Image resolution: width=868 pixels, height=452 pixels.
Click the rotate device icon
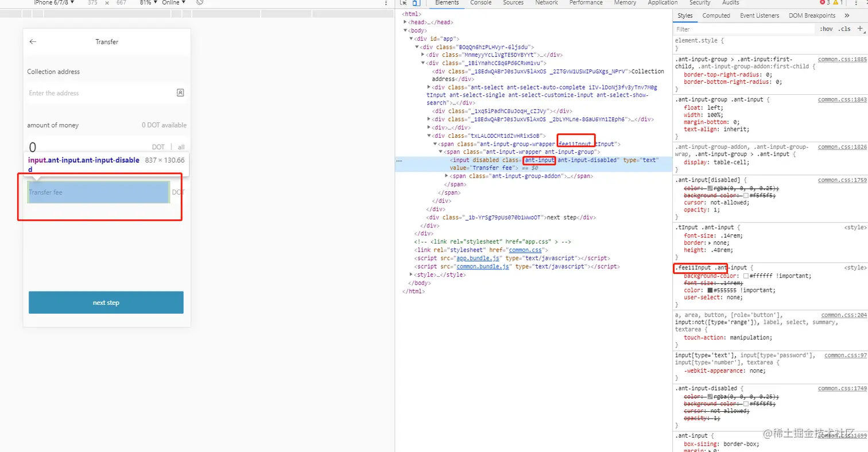tap(200, 2)
